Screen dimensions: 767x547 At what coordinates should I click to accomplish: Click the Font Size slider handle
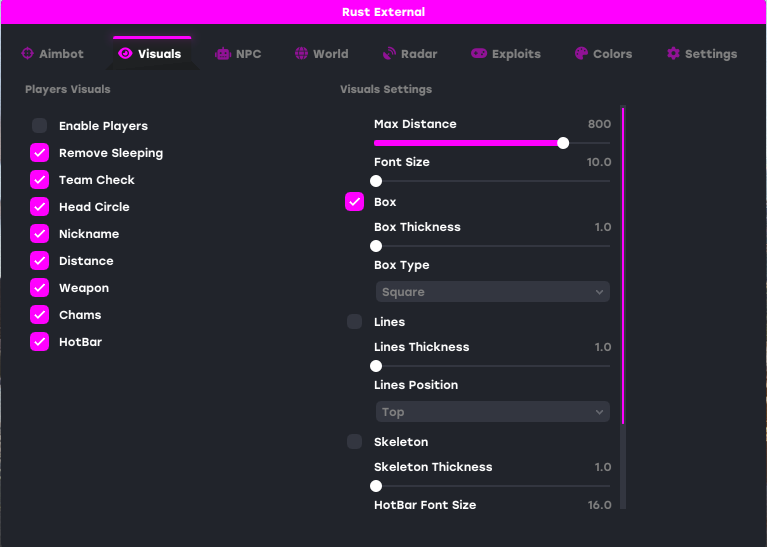coord(376,181)
